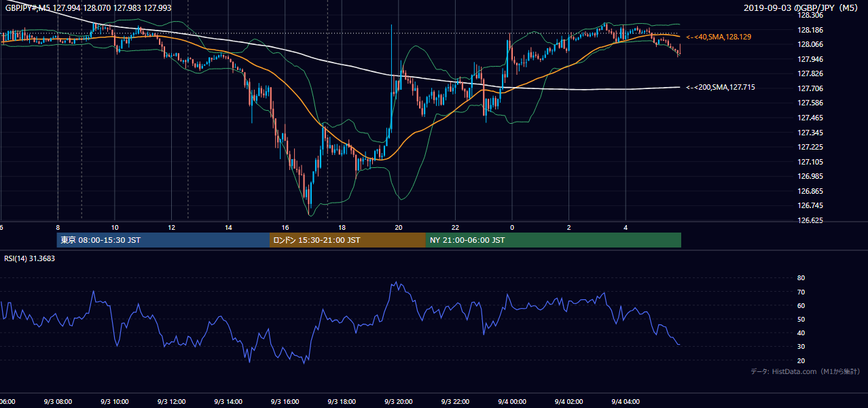This screenshot has width=868, height=408.
Task: Click hour marker 22 under the price chart
Action: 455,227
